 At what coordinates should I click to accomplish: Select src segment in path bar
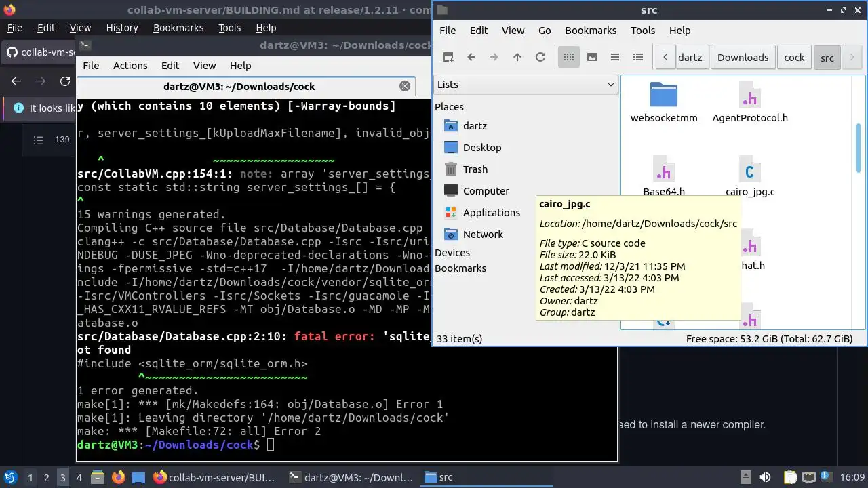[x=827, y=57]
